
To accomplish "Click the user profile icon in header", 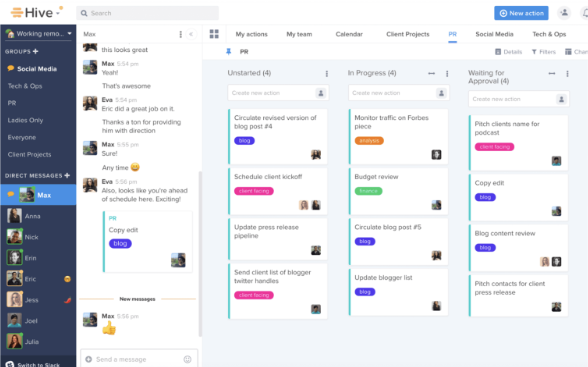I will [564, 13].
